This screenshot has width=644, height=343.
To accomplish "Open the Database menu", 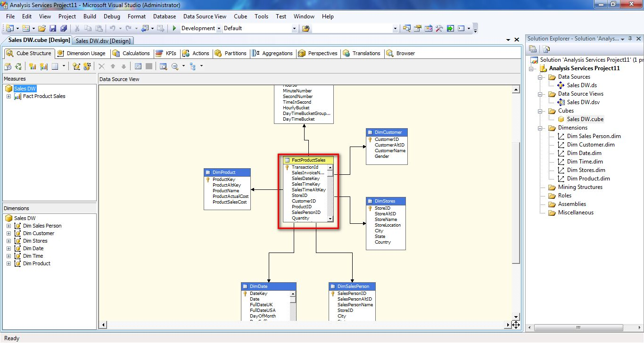I will (x=164, y=16).
